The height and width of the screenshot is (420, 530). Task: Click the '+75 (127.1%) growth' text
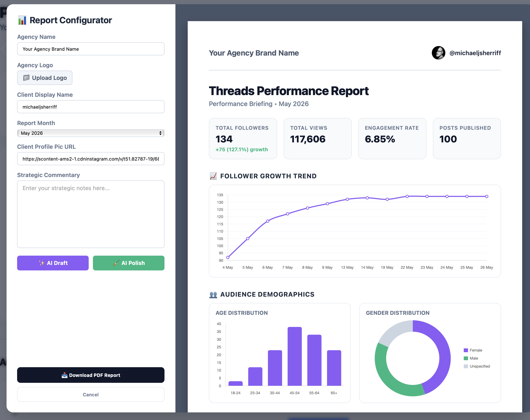(242, 150)
